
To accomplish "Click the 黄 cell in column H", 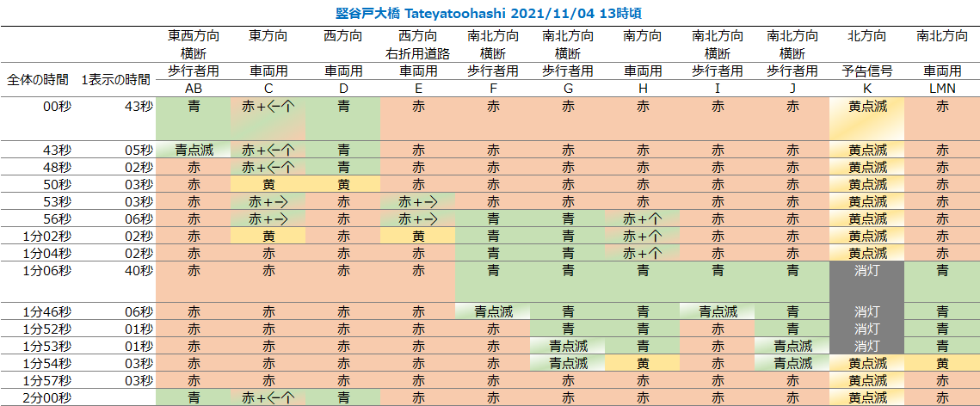I will click(x=643, y=363).
